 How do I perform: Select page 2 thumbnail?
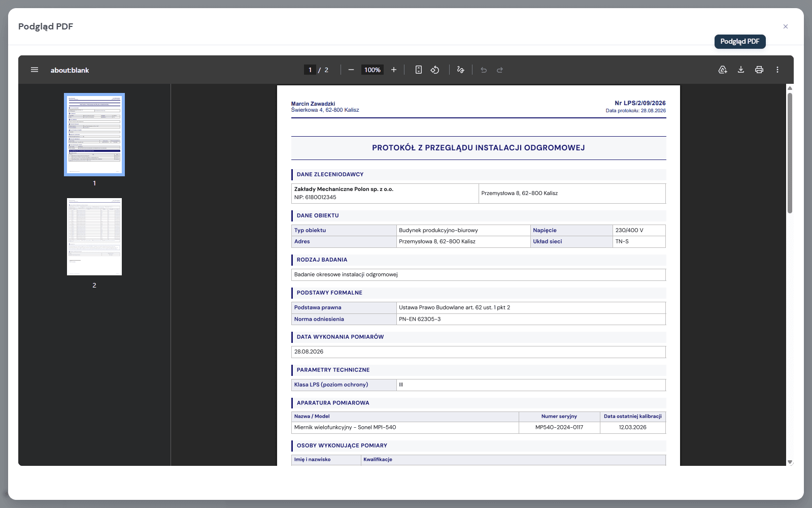pyautogui.click(x=94, y=237)
